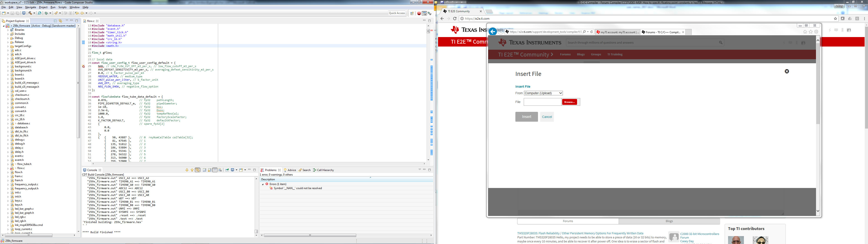Screen dimensions: 868x244
Task: Click console next error down arrow
Action: click(x=187, y=170)
